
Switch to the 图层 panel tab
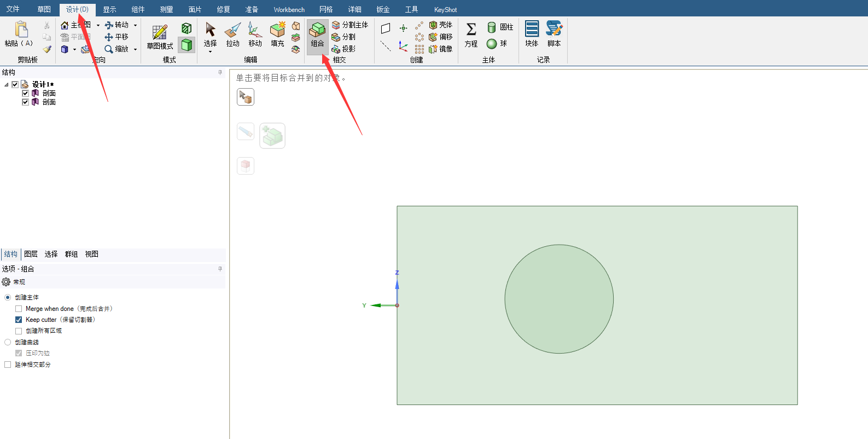[x=31, y=254]
